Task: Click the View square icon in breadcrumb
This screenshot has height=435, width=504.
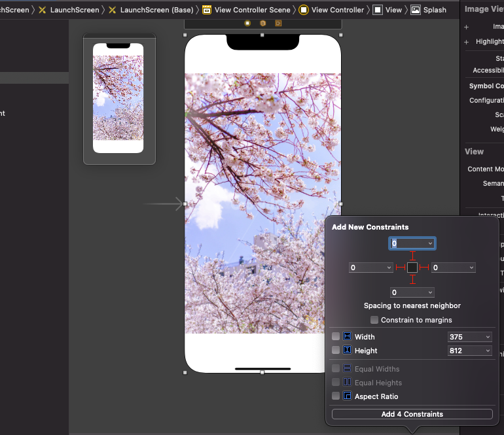Action: (378, 10)
